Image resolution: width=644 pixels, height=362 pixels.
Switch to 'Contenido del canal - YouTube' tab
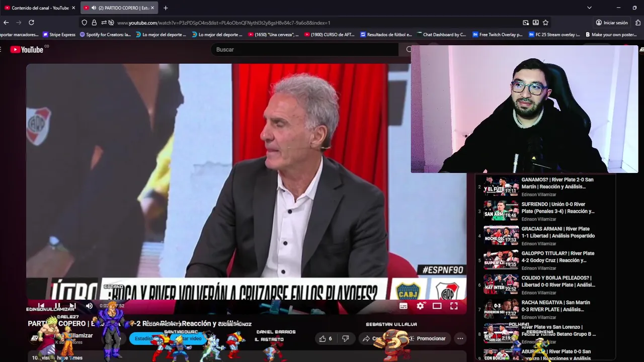(x=40, y=8)
